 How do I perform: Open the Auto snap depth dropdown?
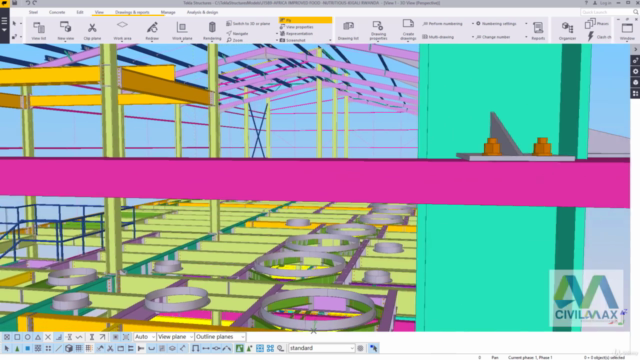pos(145,337)
